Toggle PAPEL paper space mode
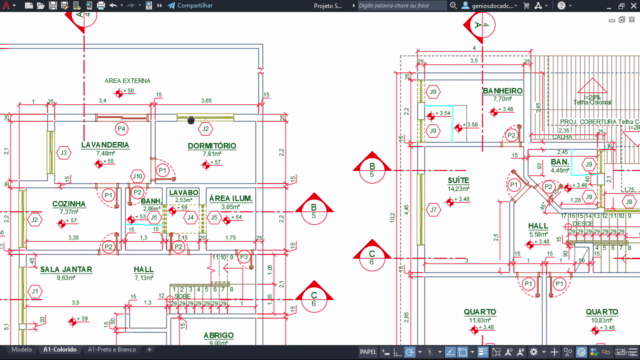This screenshot has height=360, width=640. (x=368, y=352)
